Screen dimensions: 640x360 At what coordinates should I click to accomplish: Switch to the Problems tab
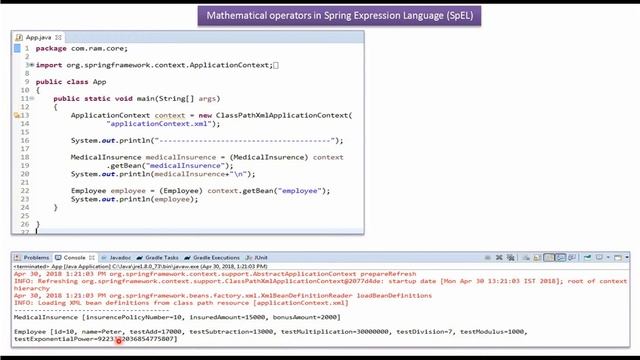tap(32, 258)
